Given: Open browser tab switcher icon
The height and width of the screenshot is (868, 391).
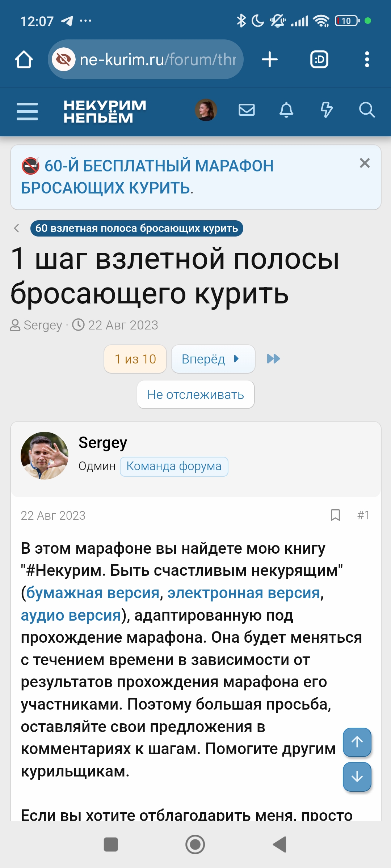Looking at the screenshot, I should click(319, 60).
